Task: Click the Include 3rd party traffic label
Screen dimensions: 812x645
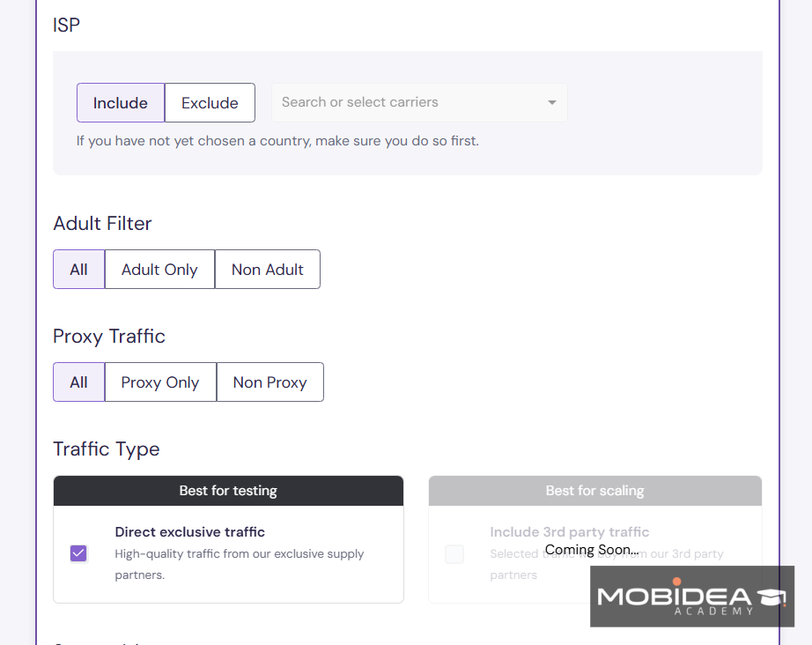Action: [x=569, y=532]
